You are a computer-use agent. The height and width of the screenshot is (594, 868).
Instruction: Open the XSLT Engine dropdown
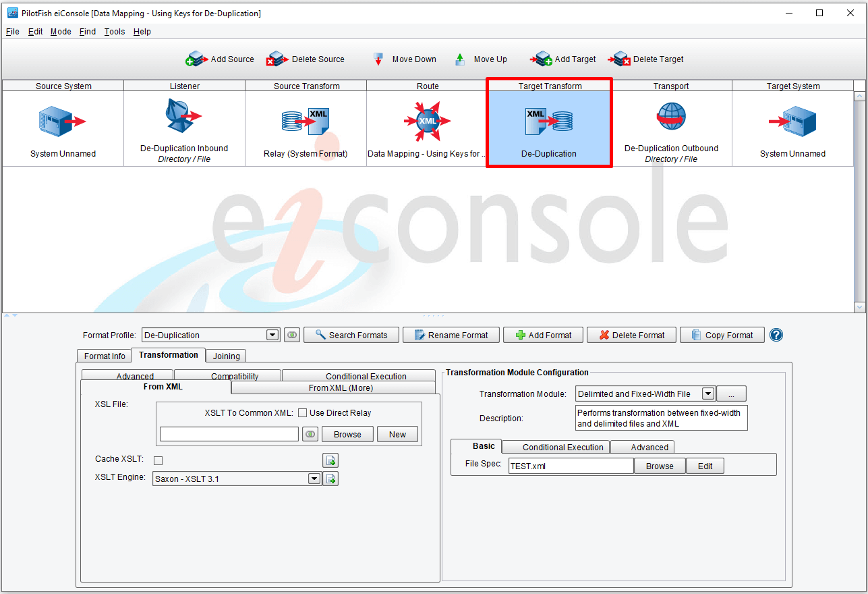pyautogui.click(x=314, y=479)
